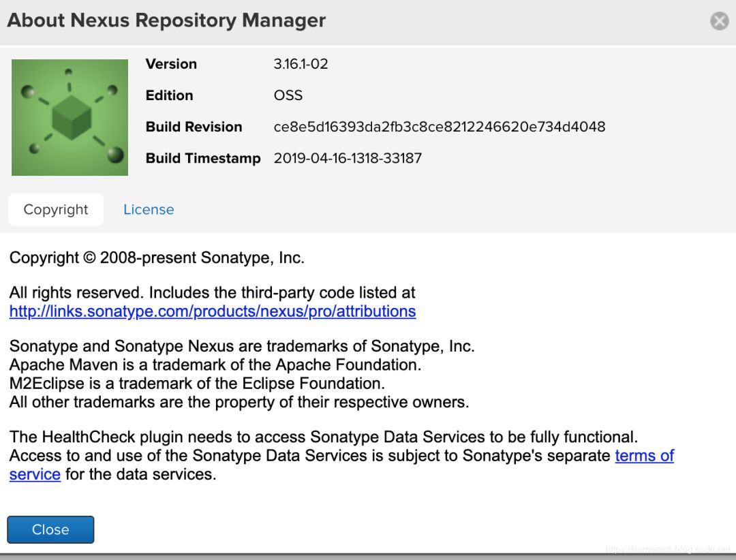Select the Copyright tab
The width and height of the screenshot is (736, 560).
coord(56,210)
